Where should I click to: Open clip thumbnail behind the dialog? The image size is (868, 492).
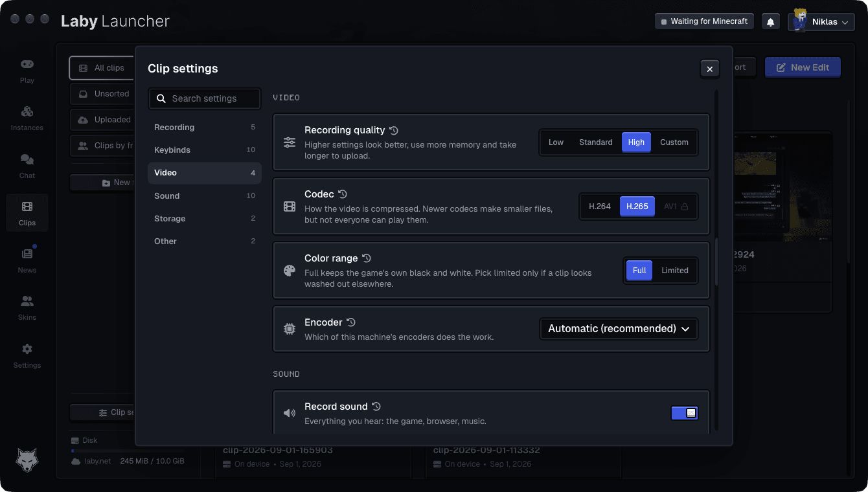782,188
